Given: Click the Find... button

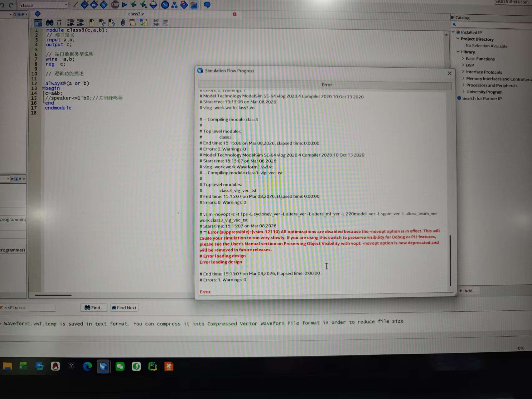Looking at the screenshot, I should pos(94,308).
